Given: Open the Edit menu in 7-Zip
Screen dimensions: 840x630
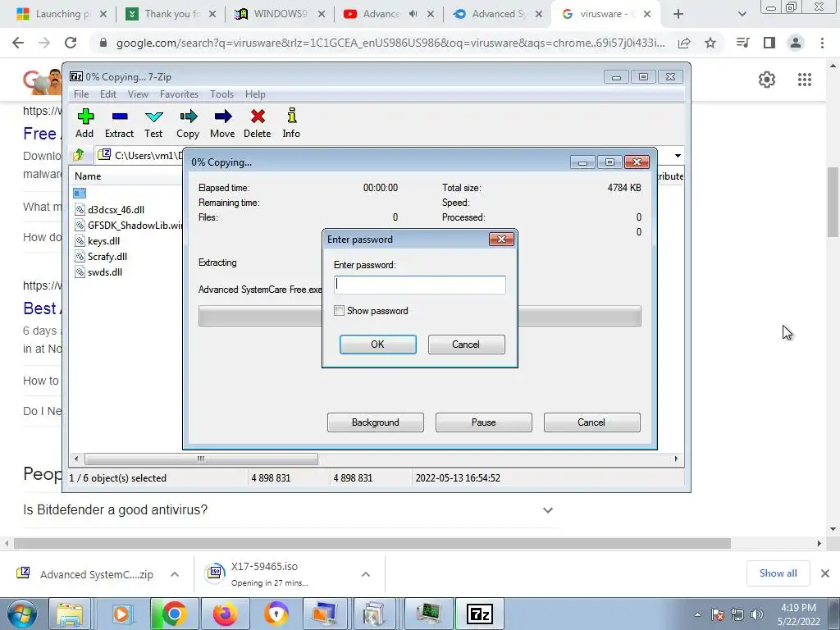Looking at the screenshot, I should click(x=108, y=94).
